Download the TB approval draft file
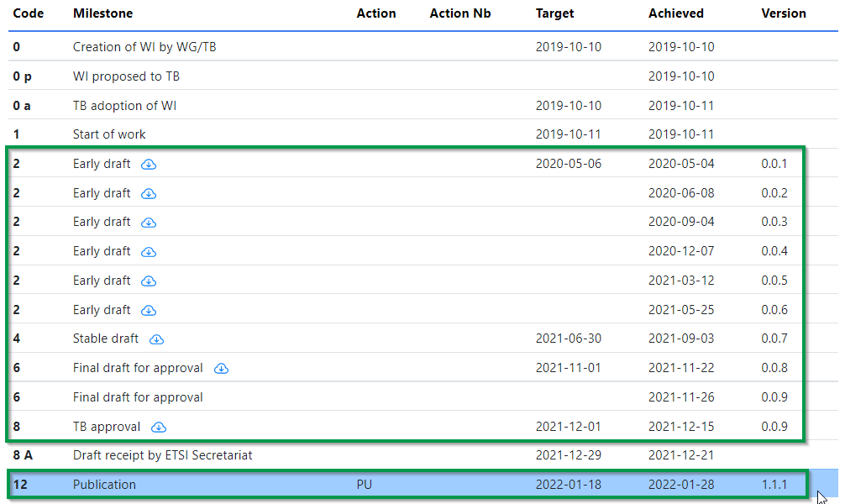Viewport: 845px width, 504px height. [158, 427]
